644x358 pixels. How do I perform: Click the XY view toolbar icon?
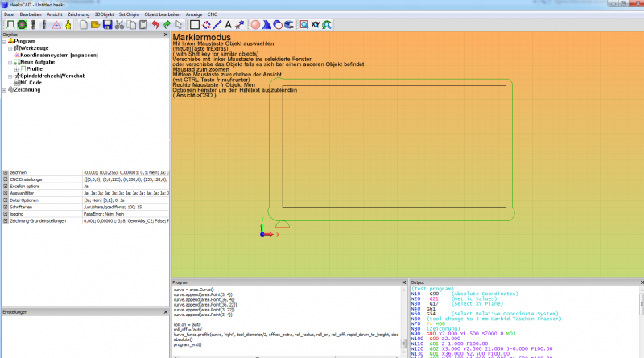[316, 25]
